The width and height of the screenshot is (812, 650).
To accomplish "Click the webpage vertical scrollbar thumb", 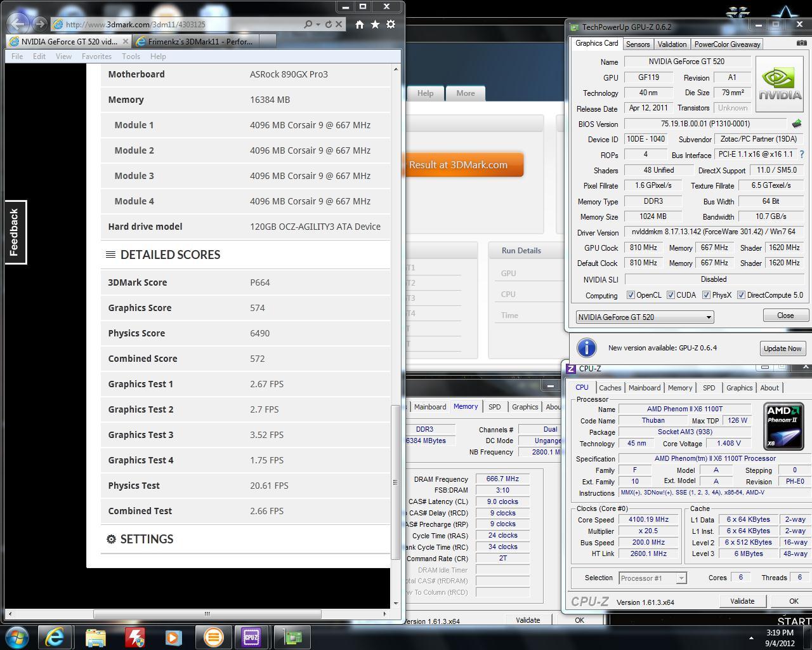I will point(395,482).
